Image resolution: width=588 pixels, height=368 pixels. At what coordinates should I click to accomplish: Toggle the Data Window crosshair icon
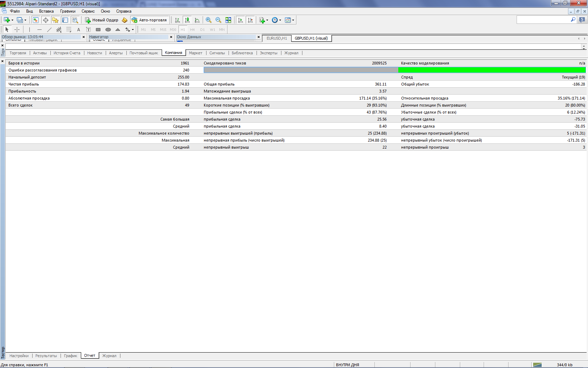click(x=45, y=20)
